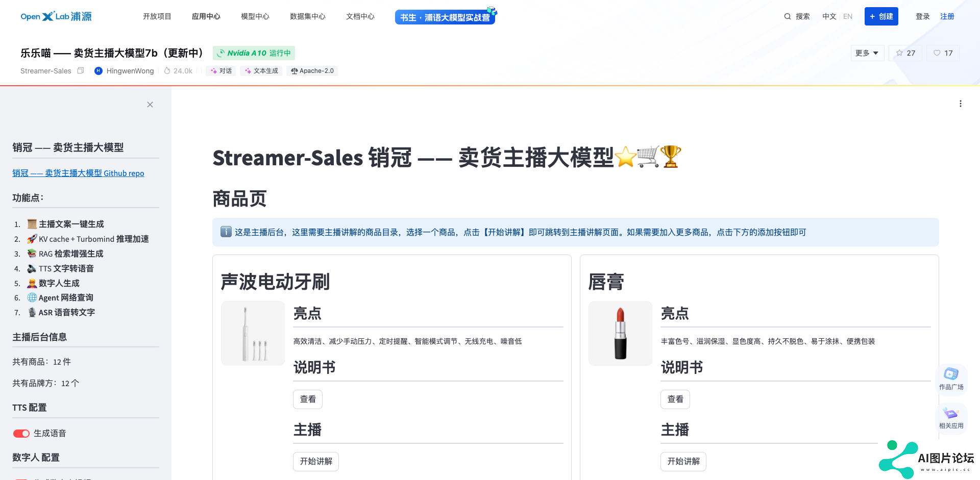The image size is (980, 480).
Task: Click the 文本生成 tag
Action: 261,71
